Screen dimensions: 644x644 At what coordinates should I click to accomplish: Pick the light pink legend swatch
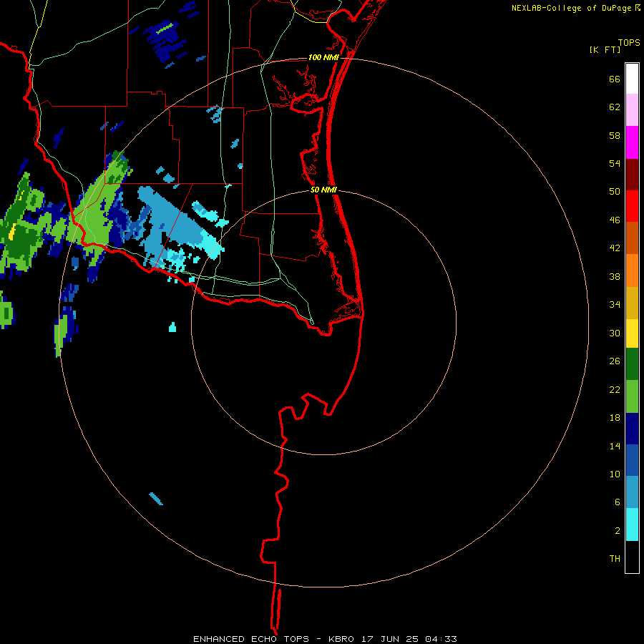click(632, 110)
